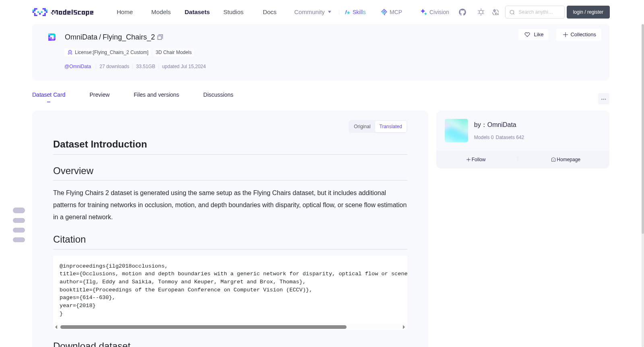
Task: Jump to fourth section outline marker
Action: coord(19,240)
